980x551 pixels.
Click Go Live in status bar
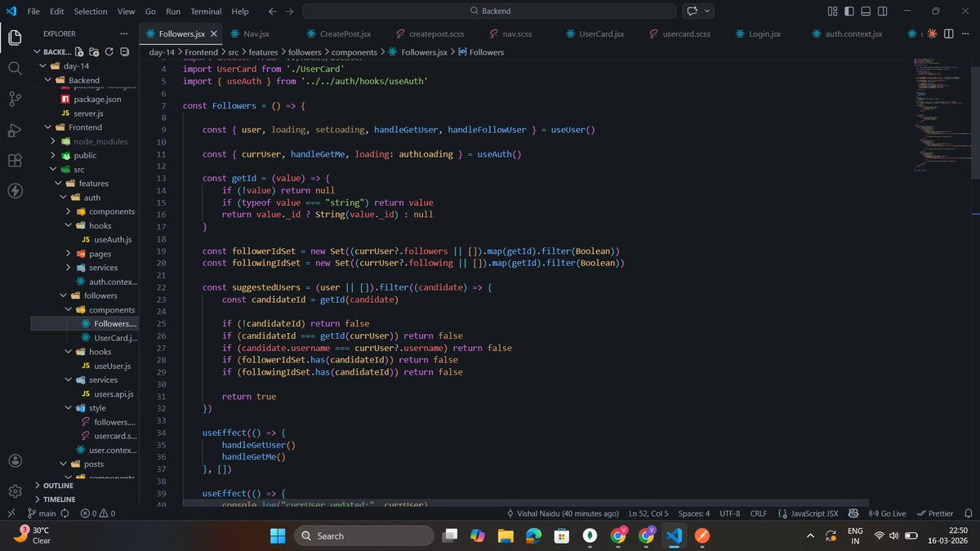[887, 513]
